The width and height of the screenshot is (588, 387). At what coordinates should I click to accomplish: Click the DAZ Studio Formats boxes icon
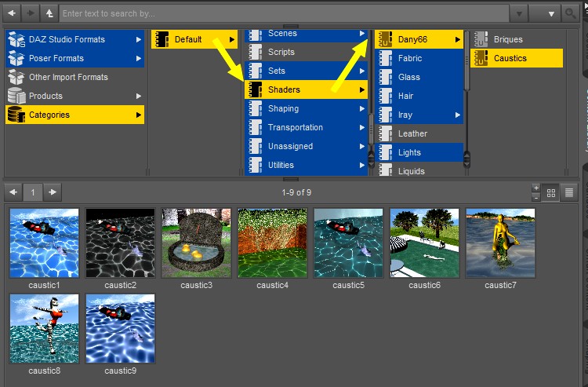point(16,39)
